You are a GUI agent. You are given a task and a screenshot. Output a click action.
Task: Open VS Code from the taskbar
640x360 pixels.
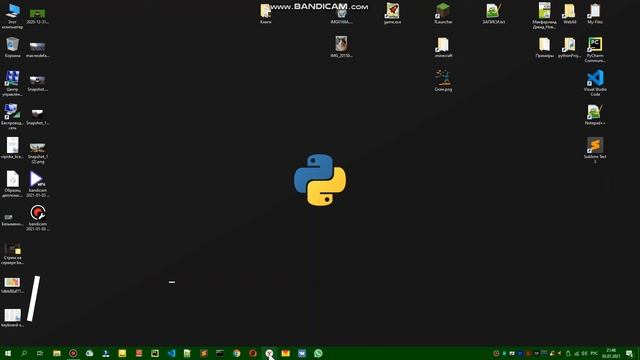171,353
